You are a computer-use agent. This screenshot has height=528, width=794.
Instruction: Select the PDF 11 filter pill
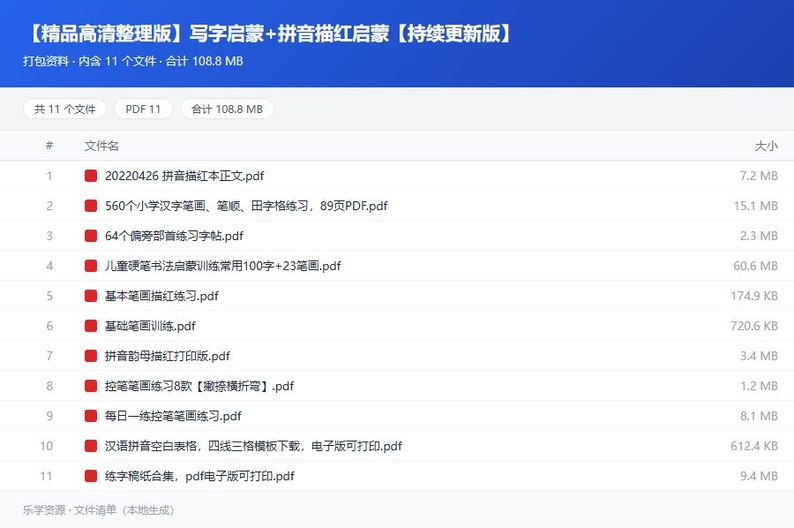click(143, 109)
